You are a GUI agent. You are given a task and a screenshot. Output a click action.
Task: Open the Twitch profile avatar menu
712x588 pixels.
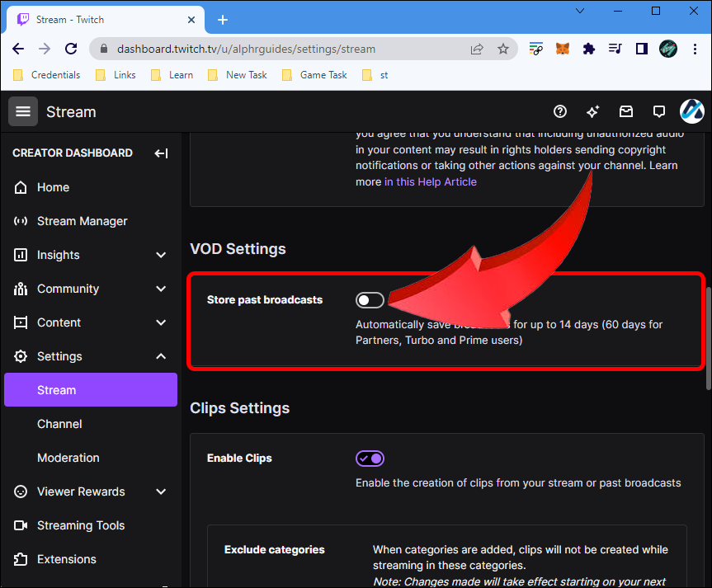691,111
